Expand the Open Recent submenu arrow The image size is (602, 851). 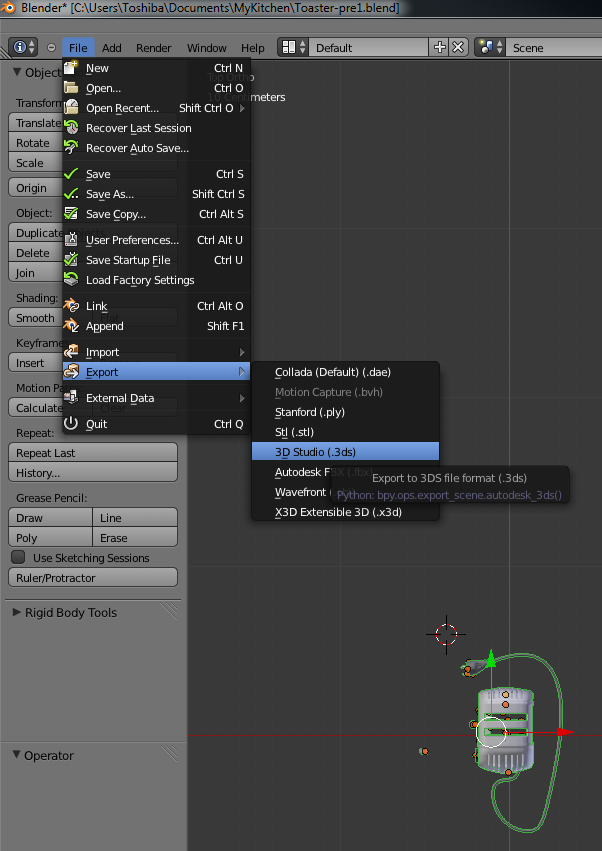242,108
